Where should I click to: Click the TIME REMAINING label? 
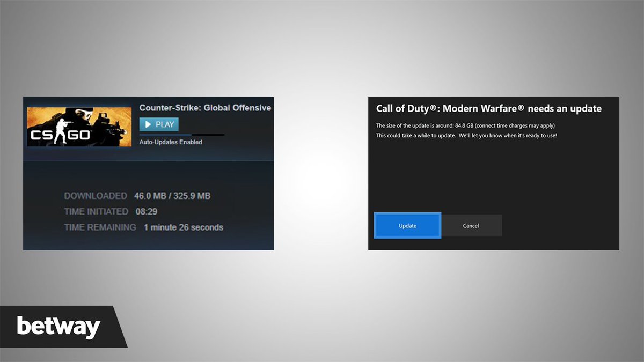100,227
